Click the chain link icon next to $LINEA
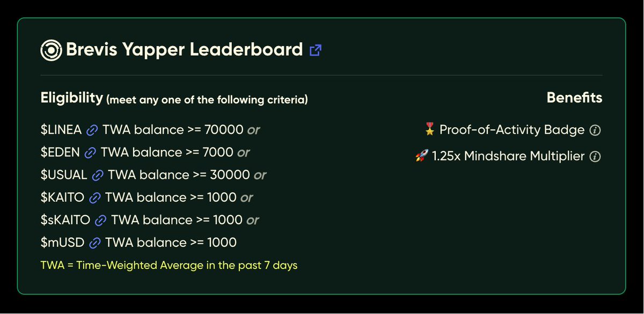 (92, 130)
